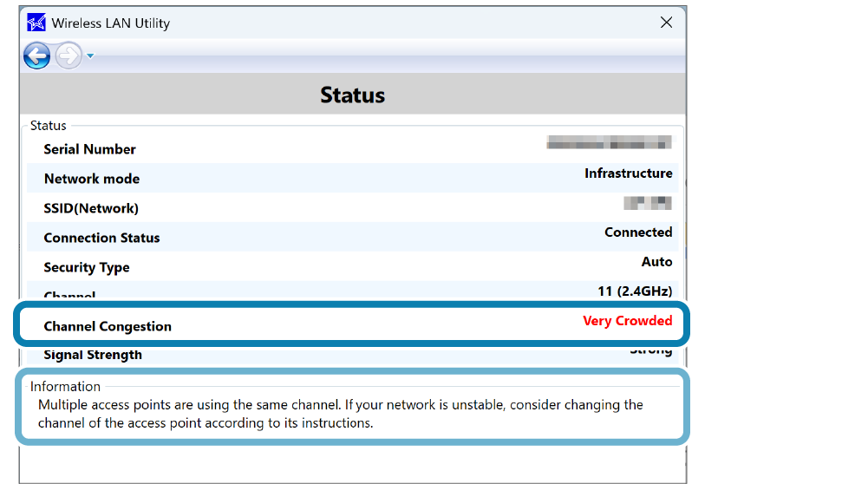Click the forward arrow navigation button
The height and width of the screenshot is (484, 868).
coord(67,56)
